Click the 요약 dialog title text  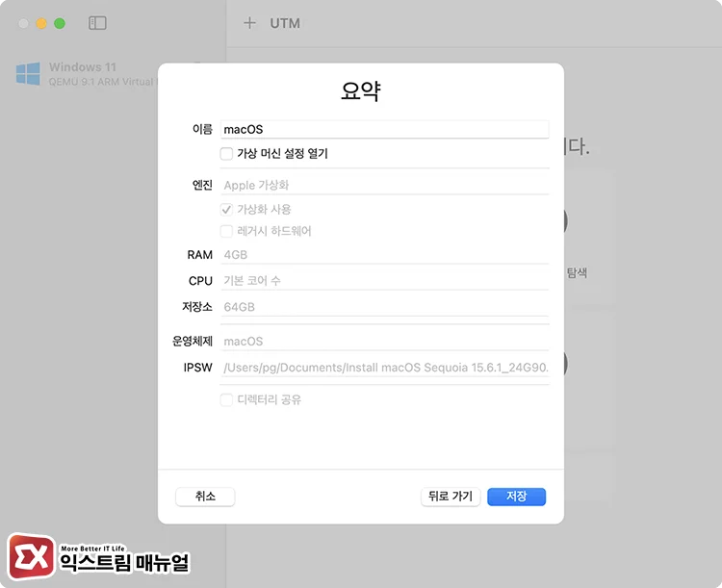point(361,90)
